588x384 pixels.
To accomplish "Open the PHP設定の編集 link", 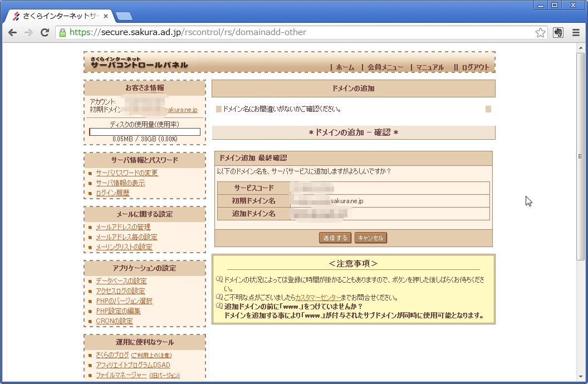I will [118, 311].
